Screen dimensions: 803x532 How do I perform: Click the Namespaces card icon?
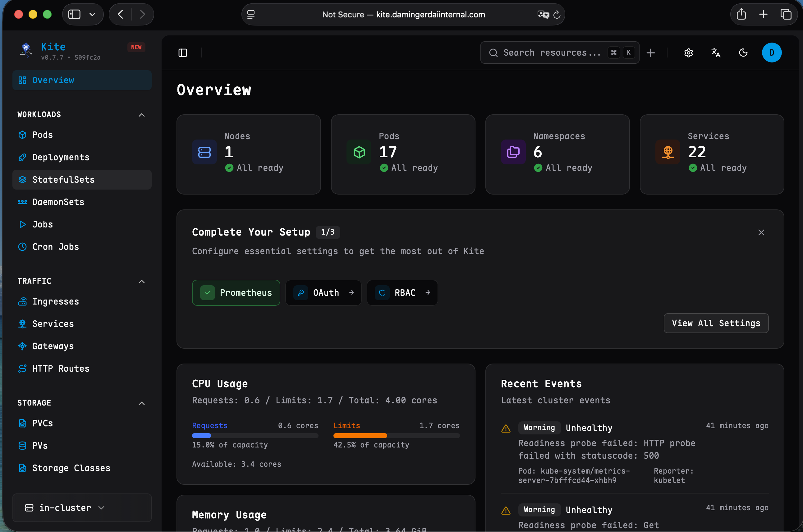pyautogui.click(x=513, y=152)
